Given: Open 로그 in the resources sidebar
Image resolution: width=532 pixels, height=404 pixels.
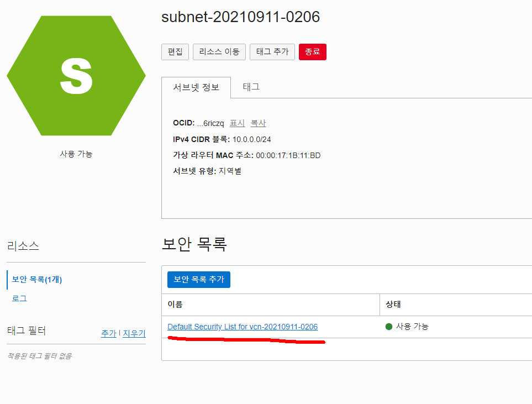Looking at the screenshot, I should click(x=19, y=298).
